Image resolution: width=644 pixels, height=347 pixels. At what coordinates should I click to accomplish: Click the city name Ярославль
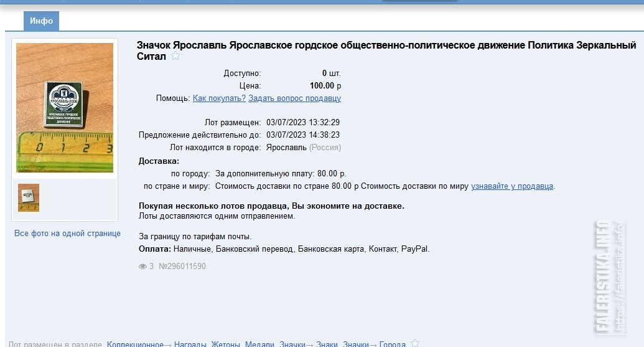pyautogui.click(x=286, y=148)
